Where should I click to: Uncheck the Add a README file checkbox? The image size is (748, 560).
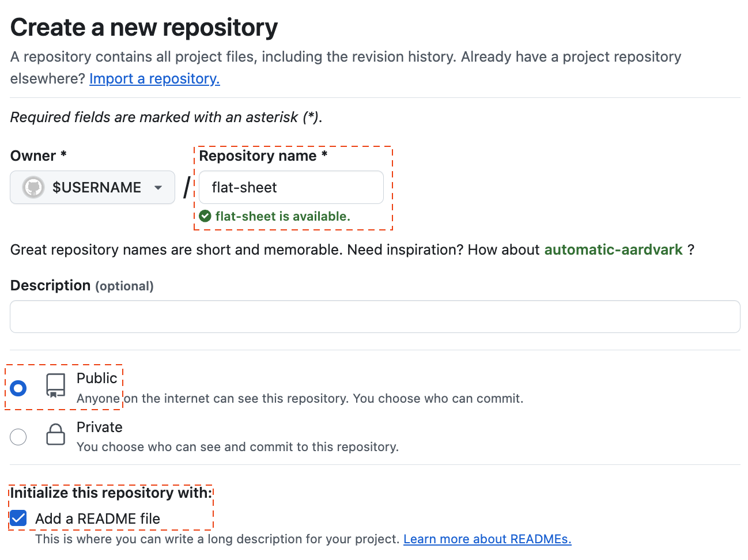click(18, 518)
